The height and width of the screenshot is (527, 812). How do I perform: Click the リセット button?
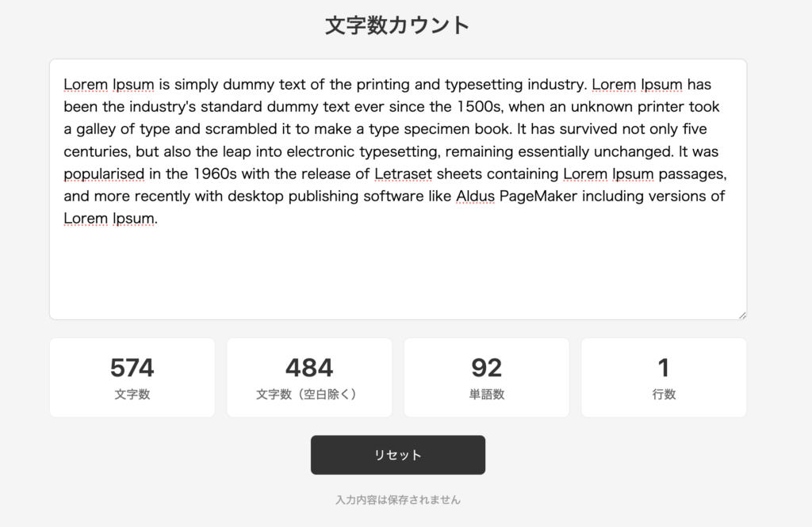(x=397, y=455)
